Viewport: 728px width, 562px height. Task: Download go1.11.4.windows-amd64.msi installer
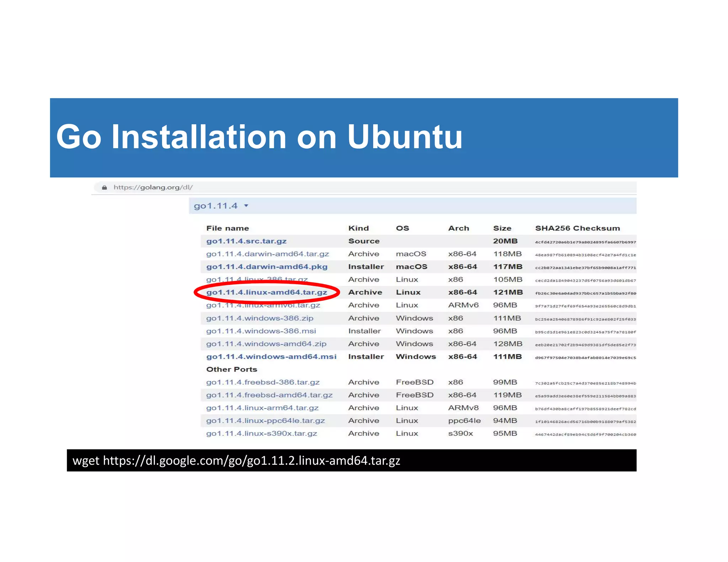pos(271,356)
